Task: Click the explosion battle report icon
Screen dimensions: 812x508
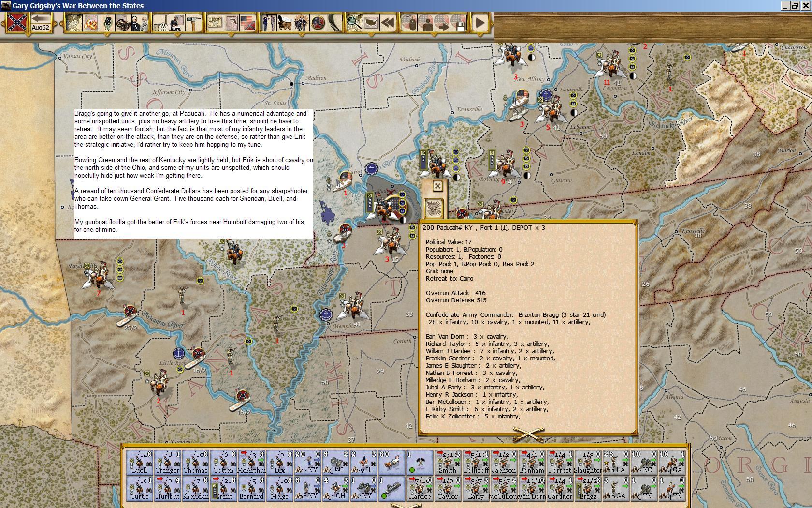Action: [90, 23]
